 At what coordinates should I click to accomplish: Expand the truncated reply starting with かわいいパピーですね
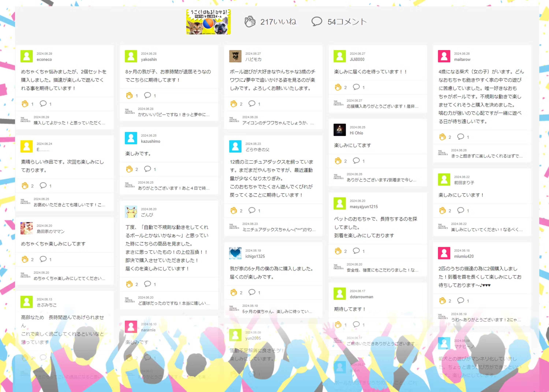(x=174, y=115)
